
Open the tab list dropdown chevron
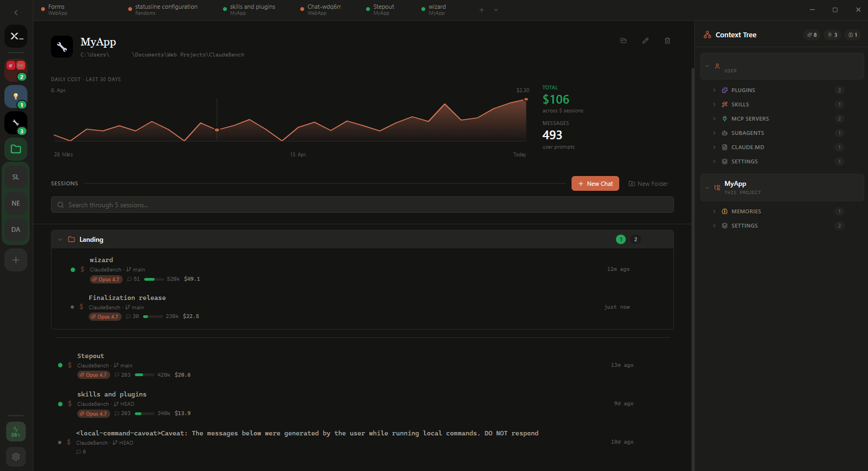click(496, 10)
